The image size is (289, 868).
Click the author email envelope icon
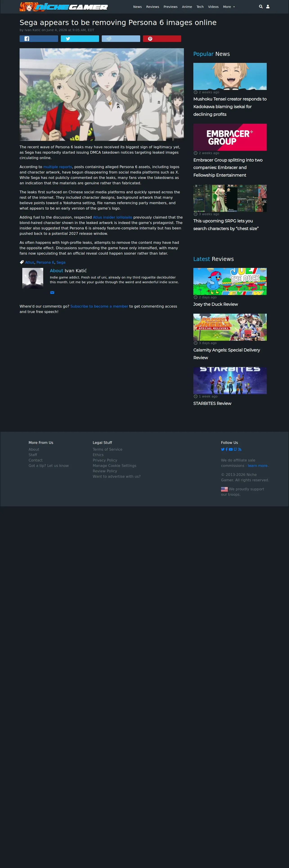click(x=52, y=292)
